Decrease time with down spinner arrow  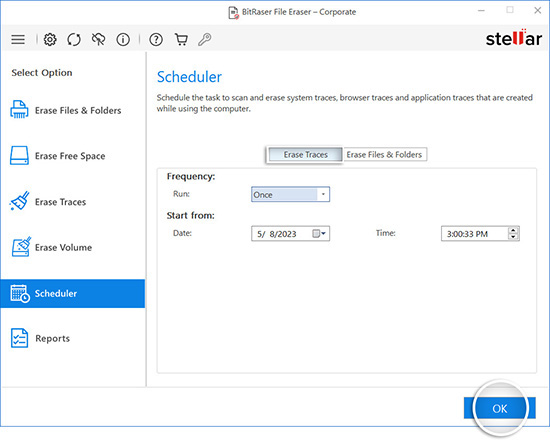coord(513,237)
